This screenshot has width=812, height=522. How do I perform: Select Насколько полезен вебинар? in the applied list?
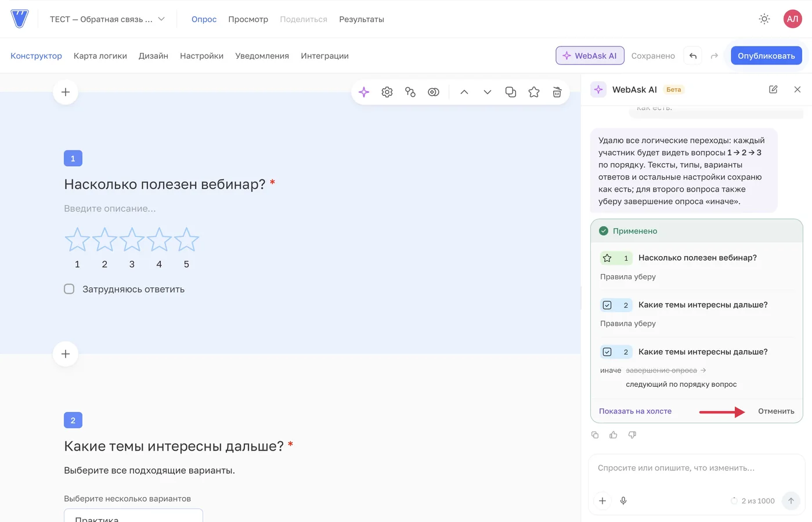click(697, 258)
